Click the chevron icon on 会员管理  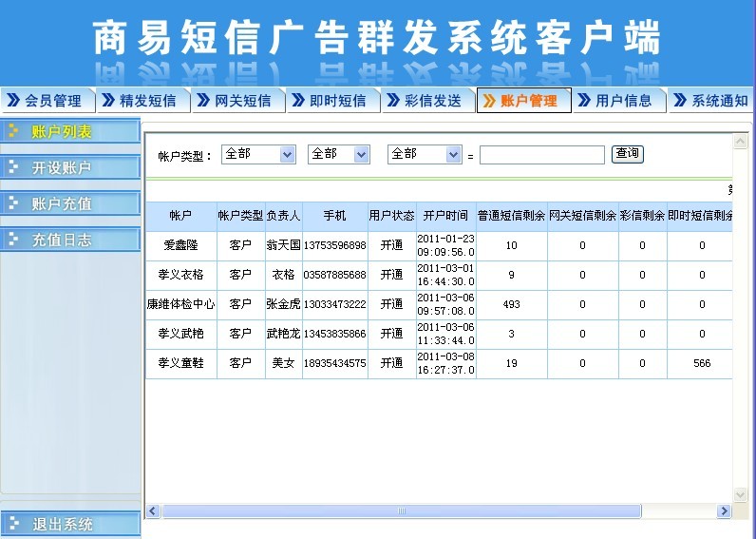coord(13,100)
